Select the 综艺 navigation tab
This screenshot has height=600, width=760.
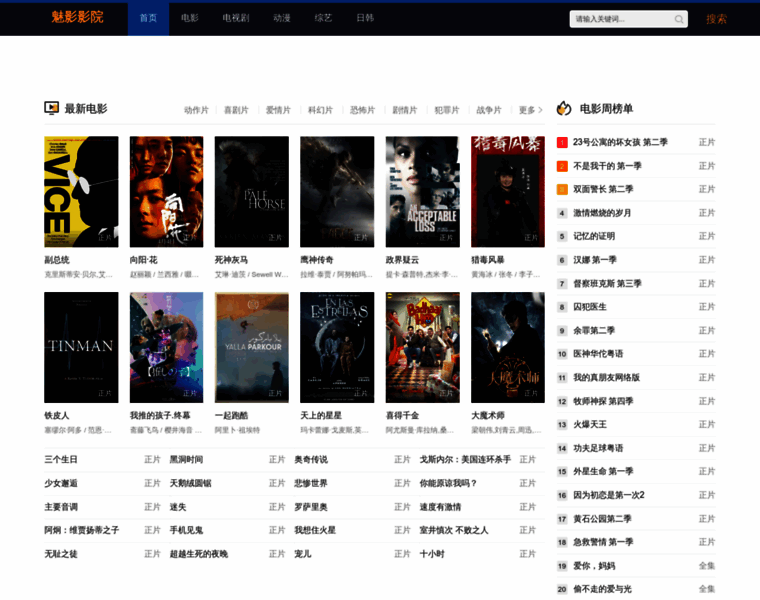tap(323, 18)
